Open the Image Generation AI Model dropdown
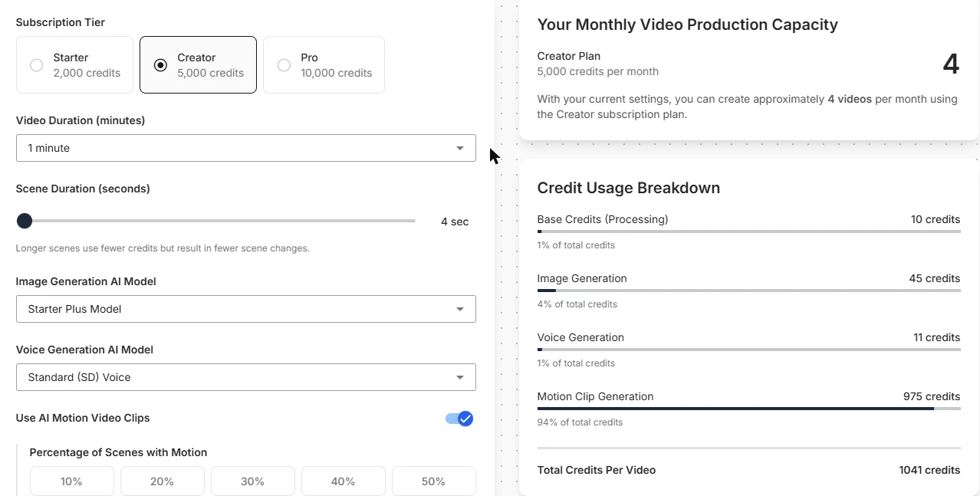Image resolution: width=980 pixels, height=496 pixels. click(245, 309)
